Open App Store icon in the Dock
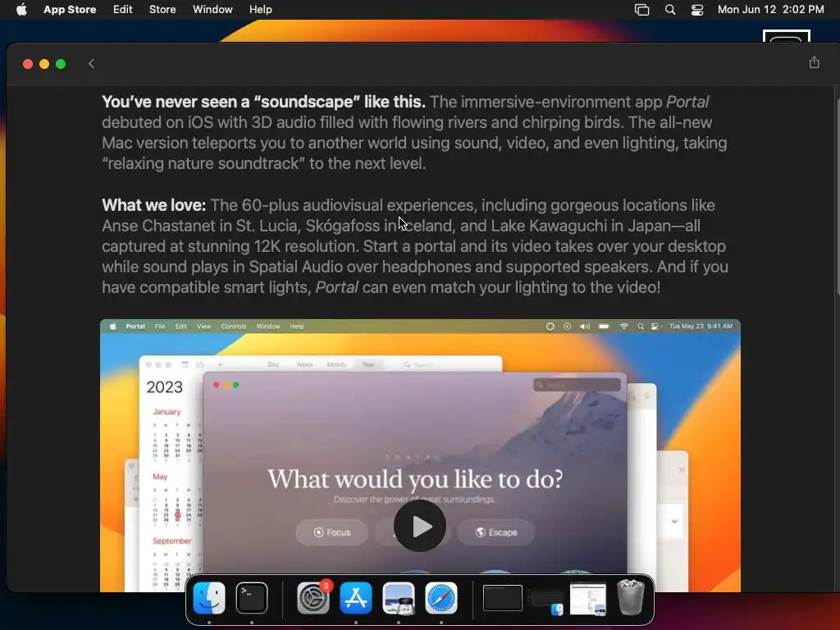840x630 pixels. (356, 598)
